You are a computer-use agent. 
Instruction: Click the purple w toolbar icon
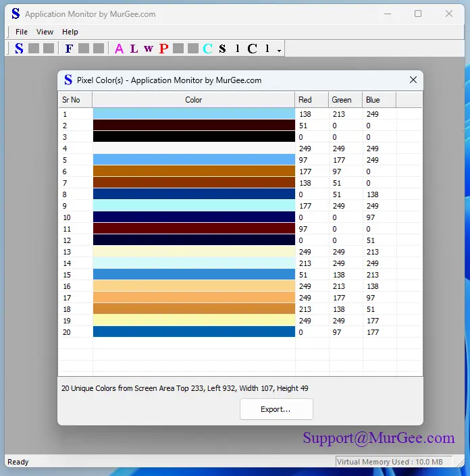(x=149, y=48)
